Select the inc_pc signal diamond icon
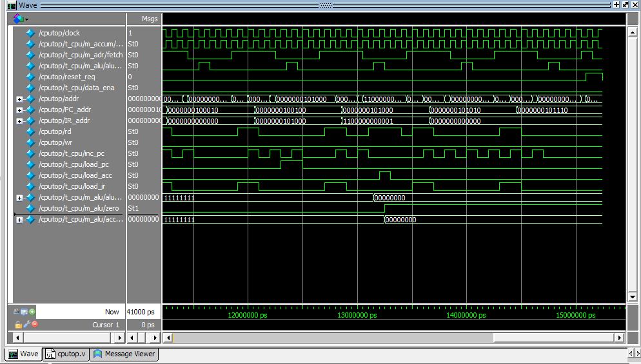This screenshot has width=641, height=364. click(x=31, y=153)
